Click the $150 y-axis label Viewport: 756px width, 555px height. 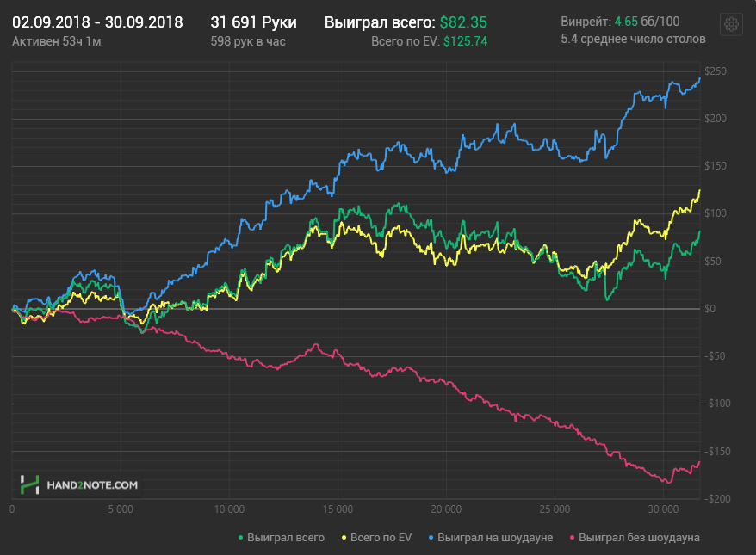pyautogui.click(x=715, y=166)
